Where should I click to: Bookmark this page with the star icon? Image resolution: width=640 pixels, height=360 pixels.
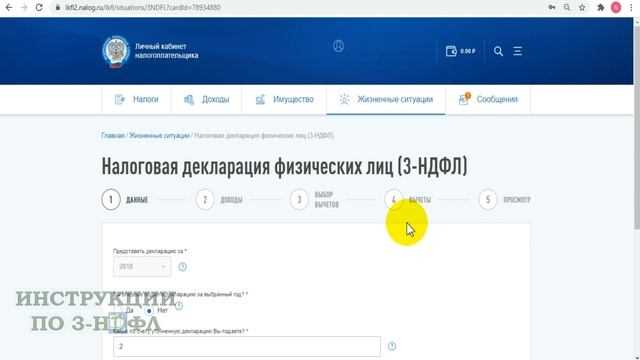click(x=582, y=7)
